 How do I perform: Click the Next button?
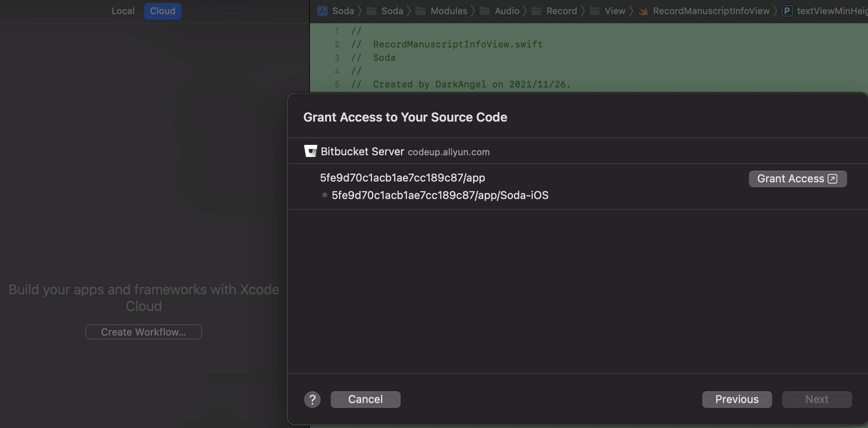[817, 400]
